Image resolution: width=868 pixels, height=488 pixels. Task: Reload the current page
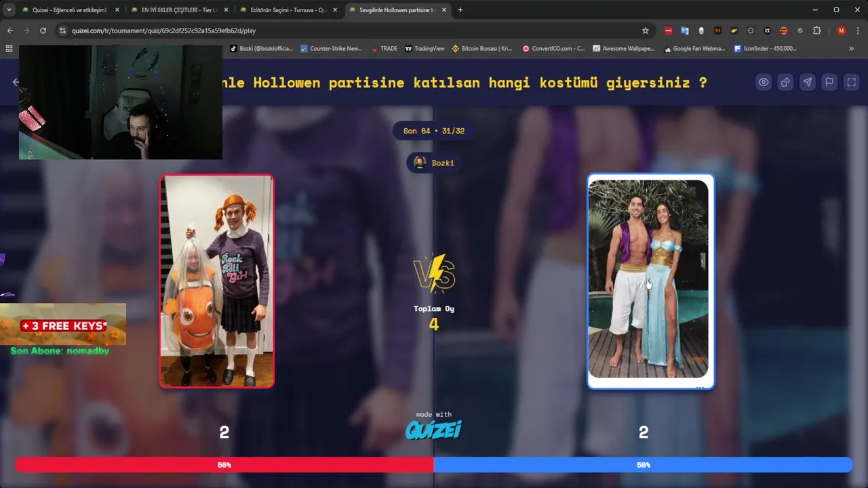(x=43, y=30)
